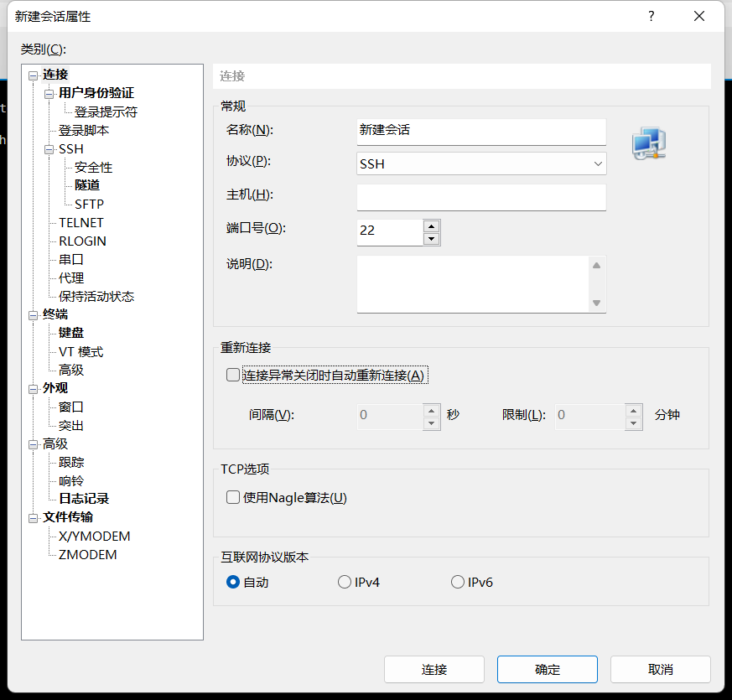Click the 确定 button
The width and height of the screenshot is (732, 700).
coord(548,669)
